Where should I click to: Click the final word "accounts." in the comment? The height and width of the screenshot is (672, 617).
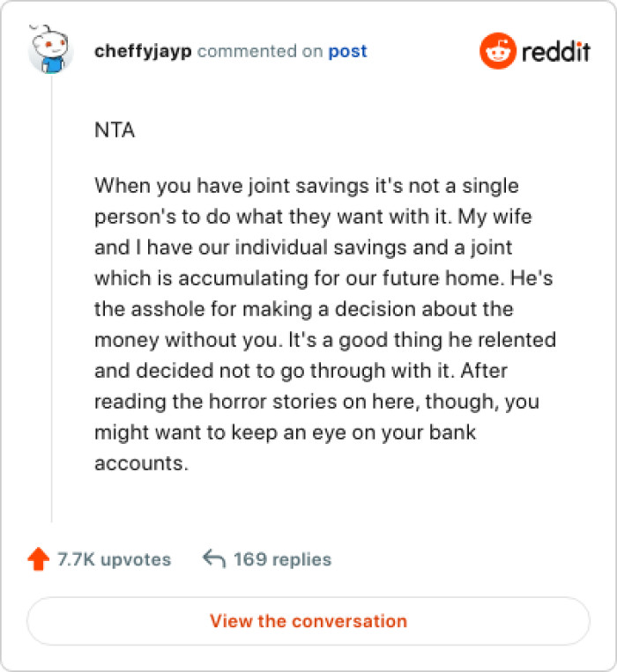click(142, 463)
